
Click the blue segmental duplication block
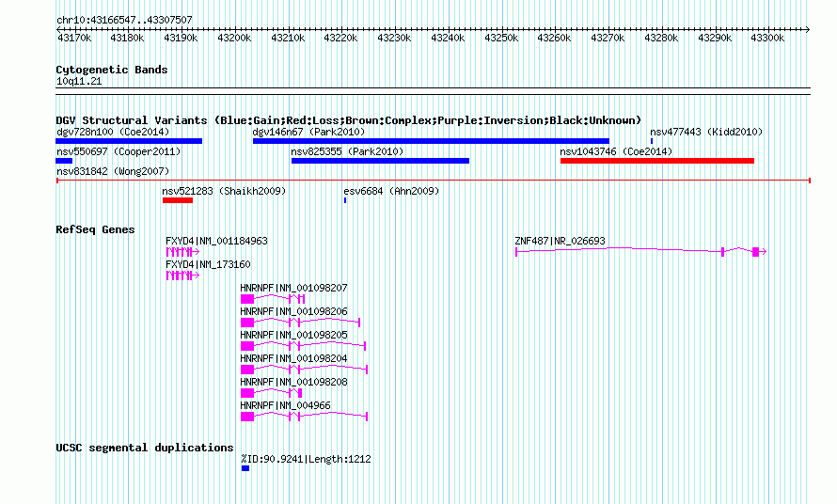[x=245, y=468]
